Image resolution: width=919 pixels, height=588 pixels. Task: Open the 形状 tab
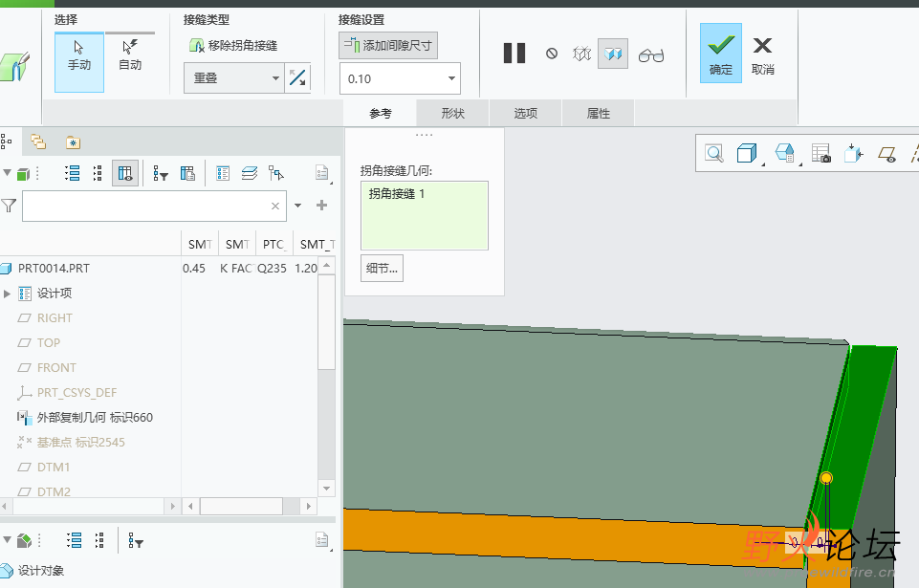pyautogui.click(x=452, y=113)
